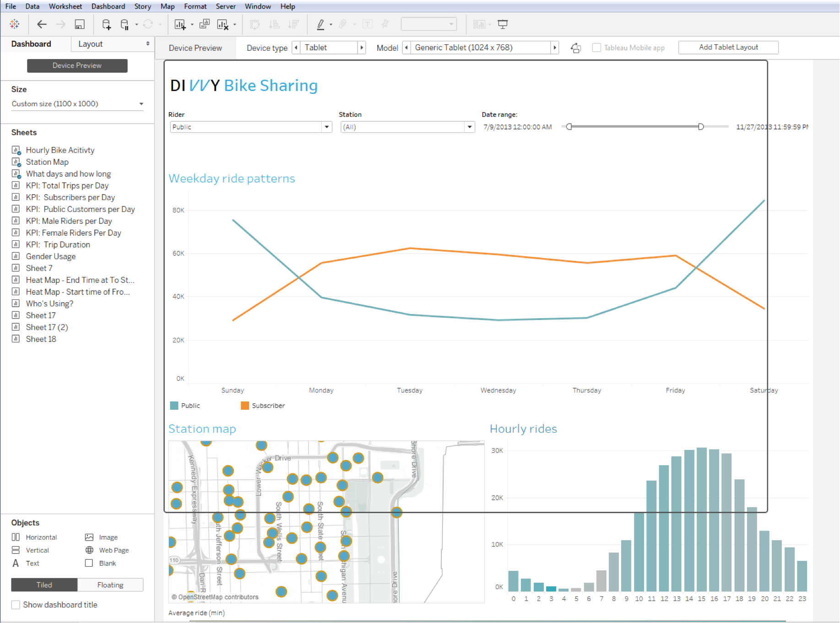This screenshot has width=840, height=623.
Task: Open the Layout pane selector arrows
Action: click(147, 44)
